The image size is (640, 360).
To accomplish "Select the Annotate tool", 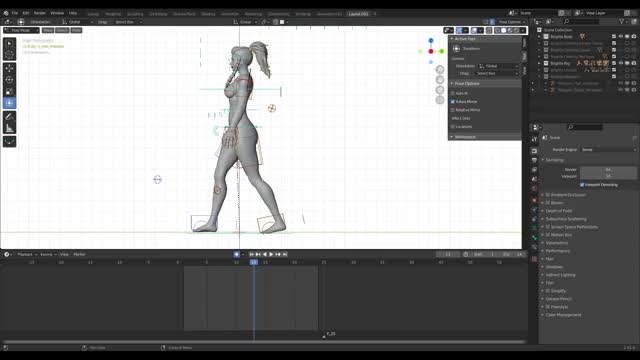I will tap(10, 117).
